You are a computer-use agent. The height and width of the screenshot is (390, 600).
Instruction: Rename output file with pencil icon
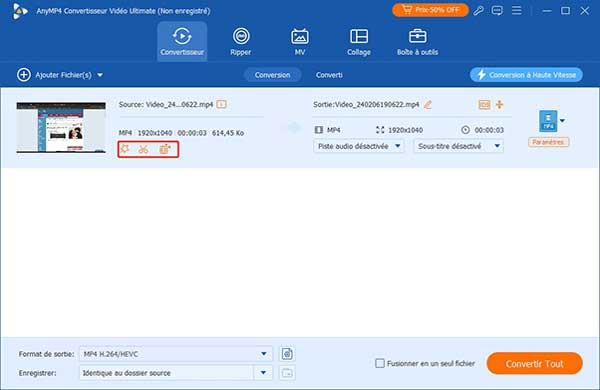(x=428, y=104)
